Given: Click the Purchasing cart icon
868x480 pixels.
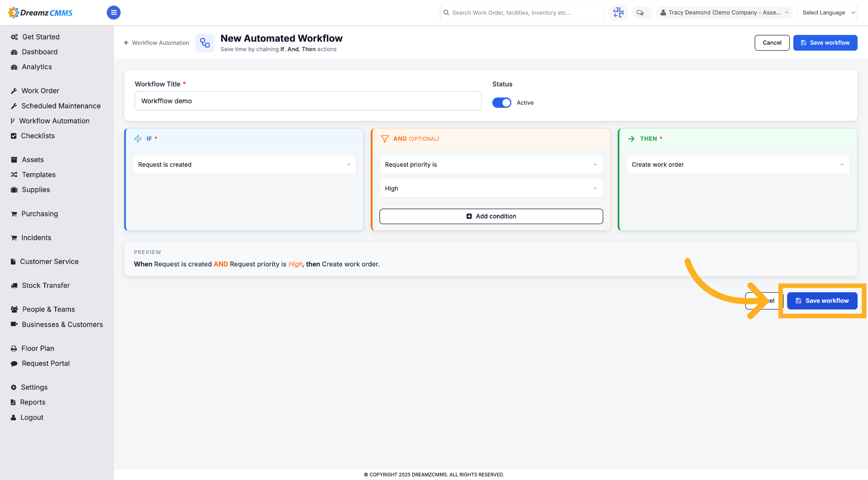Looking at the screenshot, I should [x=14, y=214].
